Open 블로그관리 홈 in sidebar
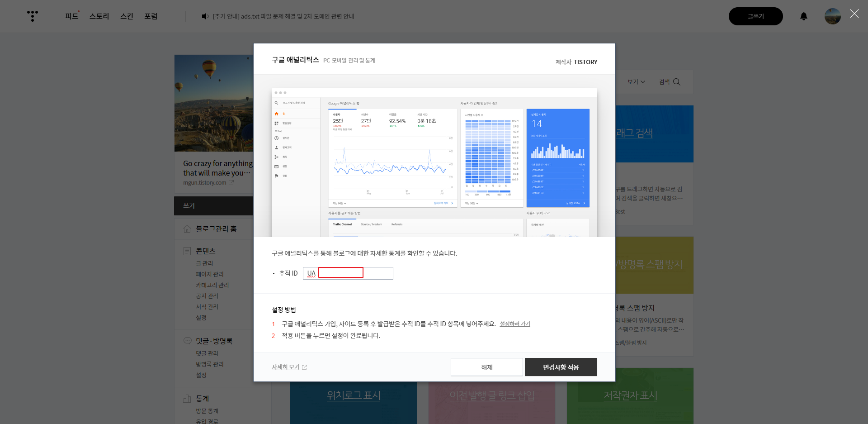The height and width of the screenshot is (424, 868). [216, 229]
